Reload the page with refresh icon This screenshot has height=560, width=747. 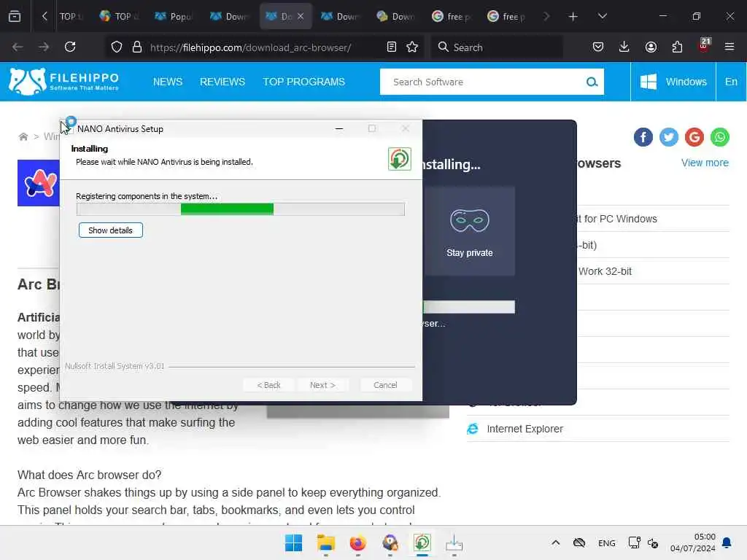tap(70, 47)
